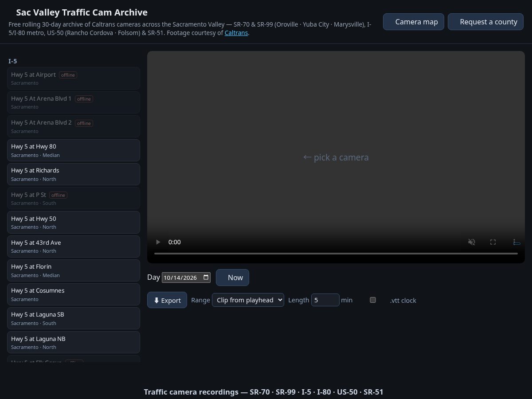Click the I-5 section heading
Screen dimensions: 532x399
[13, 61]
